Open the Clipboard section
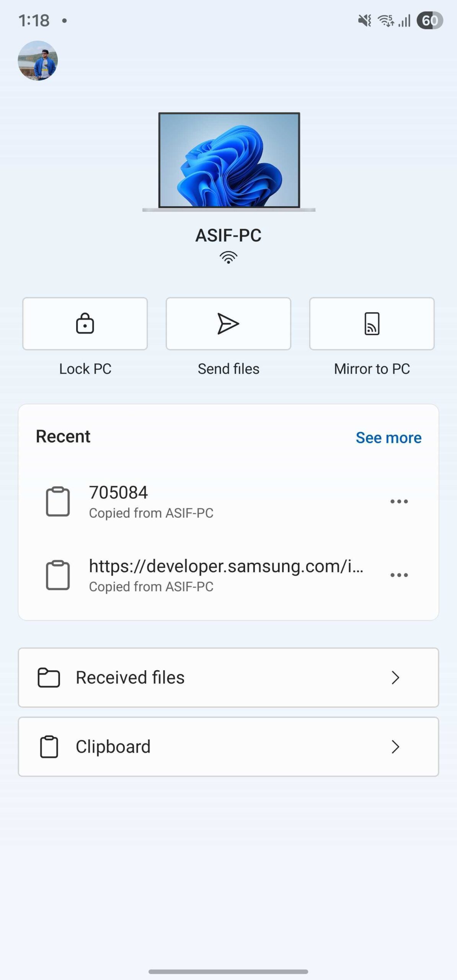This screenshot has height=980, width=457. pyautogui.click(x=228, y=746)
